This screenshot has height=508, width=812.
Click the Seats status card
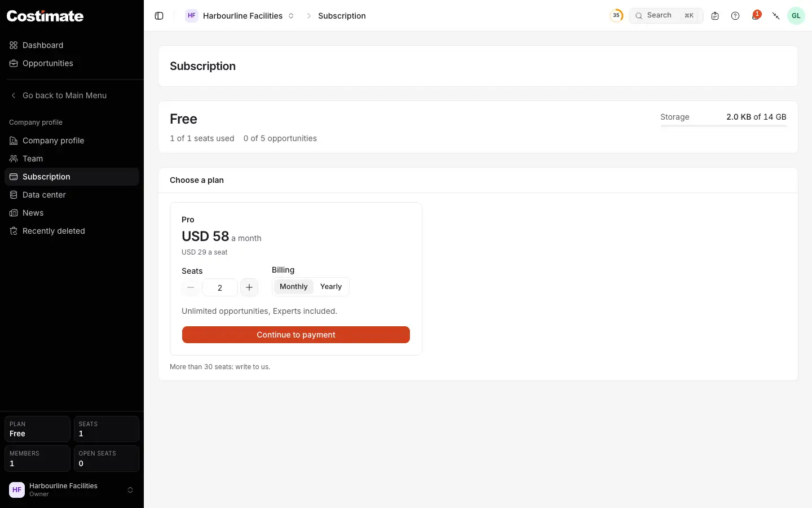pos(107,429)
